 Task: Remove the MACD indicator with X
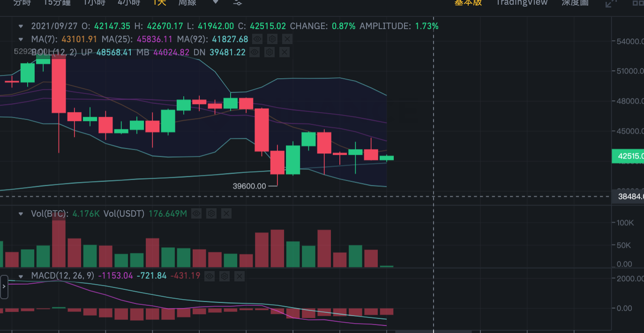[x=240, y=276]
